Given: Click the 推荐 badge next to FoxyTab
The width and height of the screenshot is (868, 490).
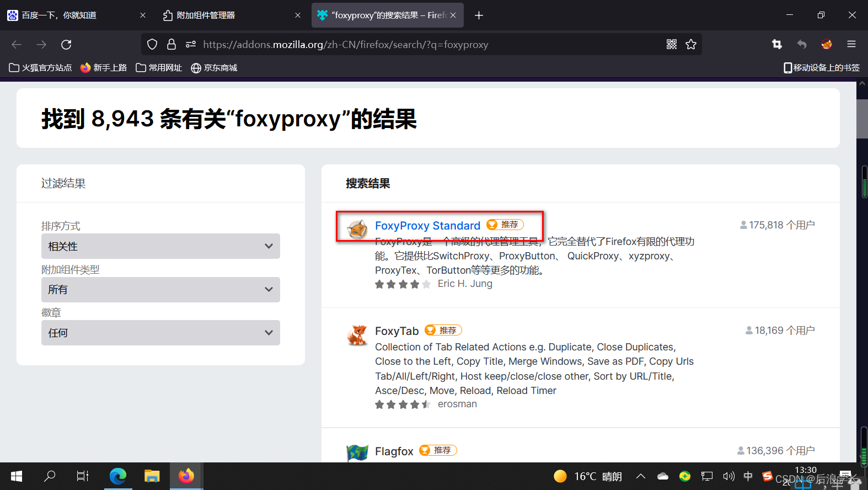Looking at the screenshot, I should (443, 330).
